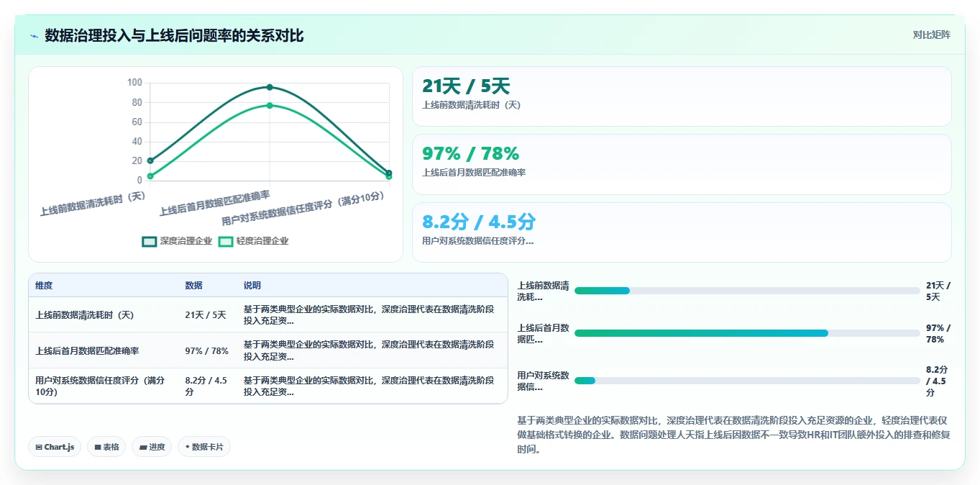Click the lightning icon beside the title

point(34,35)
